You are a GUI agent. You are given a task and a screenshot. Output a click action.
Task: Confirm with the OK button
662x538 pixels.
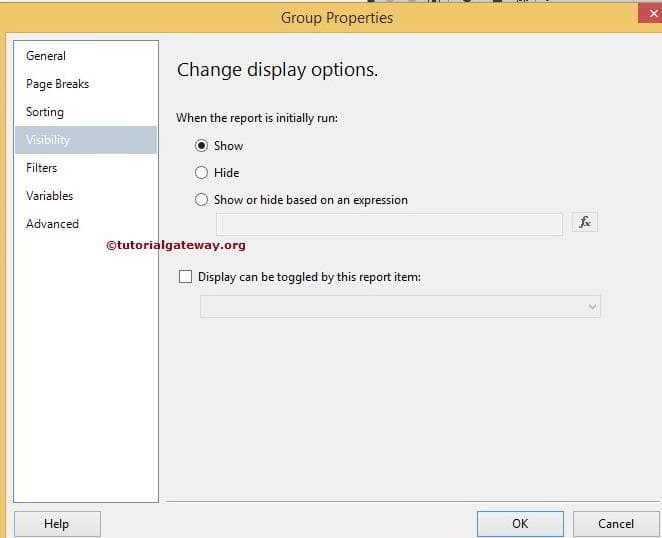pos(520,524)
